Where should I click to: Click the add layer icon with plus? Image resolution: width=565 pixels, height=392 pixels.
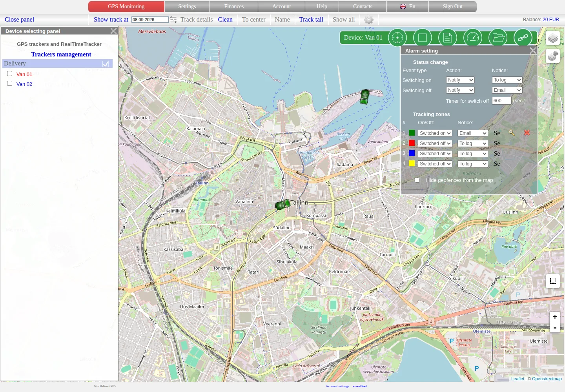click(x=552, y=56)
